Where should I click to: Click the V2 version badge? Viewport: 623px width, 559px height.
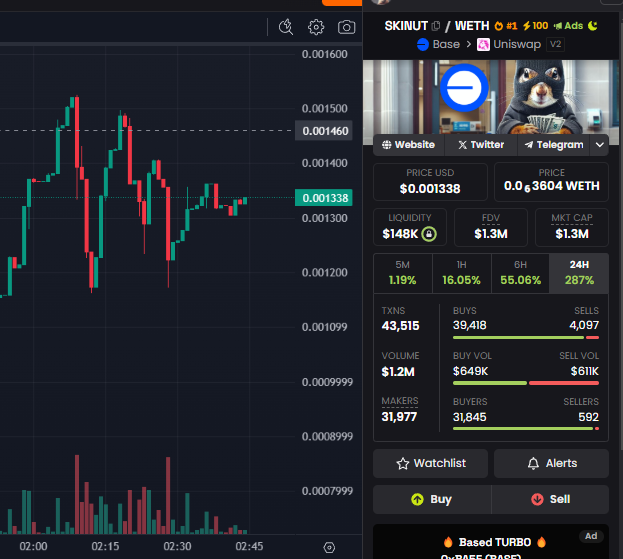pyautogui.click(x=555, y=44)
